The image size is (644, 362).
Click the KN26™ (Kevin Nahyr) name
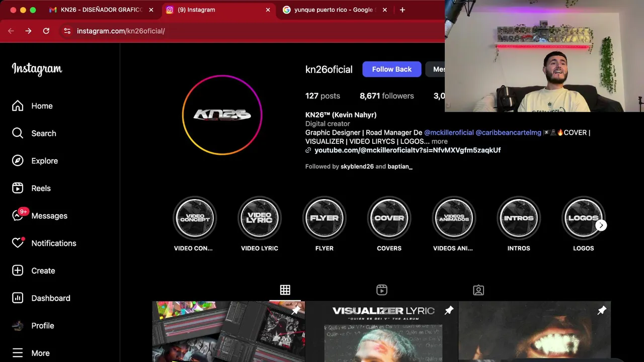click(341, 115)
